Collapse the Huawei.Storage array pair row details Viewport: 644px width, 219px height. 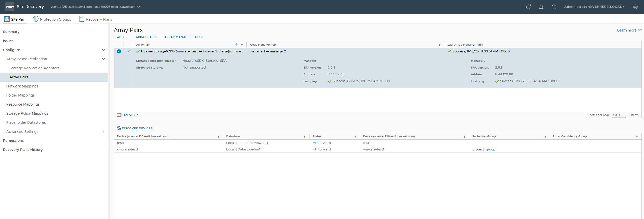(128, 51)
